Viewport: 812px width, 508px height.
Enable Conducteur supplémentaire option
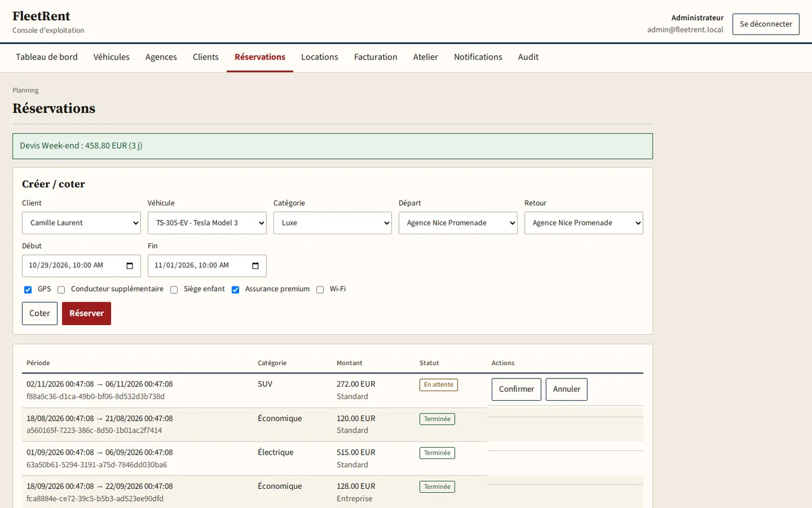tap(62, 290)
